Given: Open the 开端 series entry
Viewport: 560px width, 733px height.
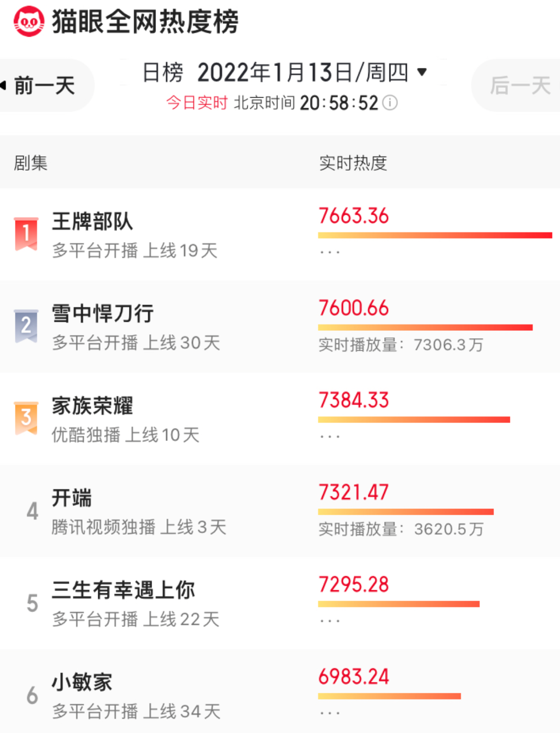Looking at the screenshot, I should click(72, 497).
